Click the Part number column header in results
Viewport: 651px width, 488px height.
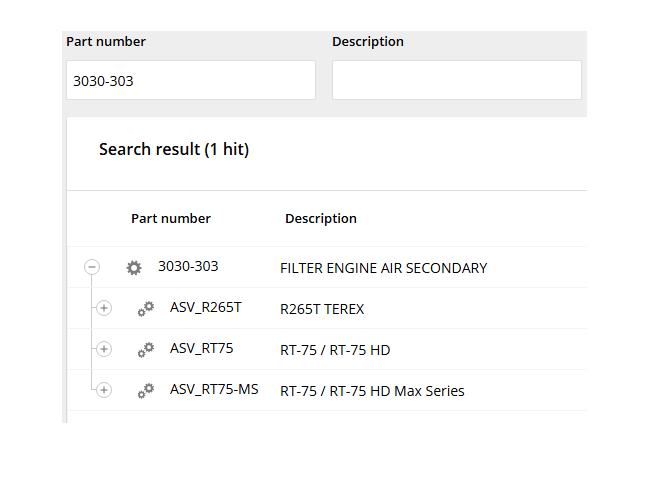(171, 219)
